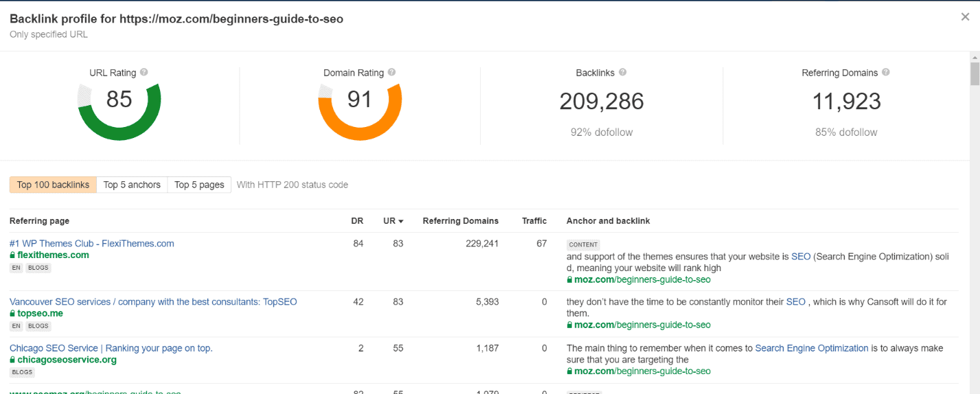Open moz.com backlink URL in TopSEO row
The height and width of the screenshot is (394, 980).
click(x=642, y=325)
